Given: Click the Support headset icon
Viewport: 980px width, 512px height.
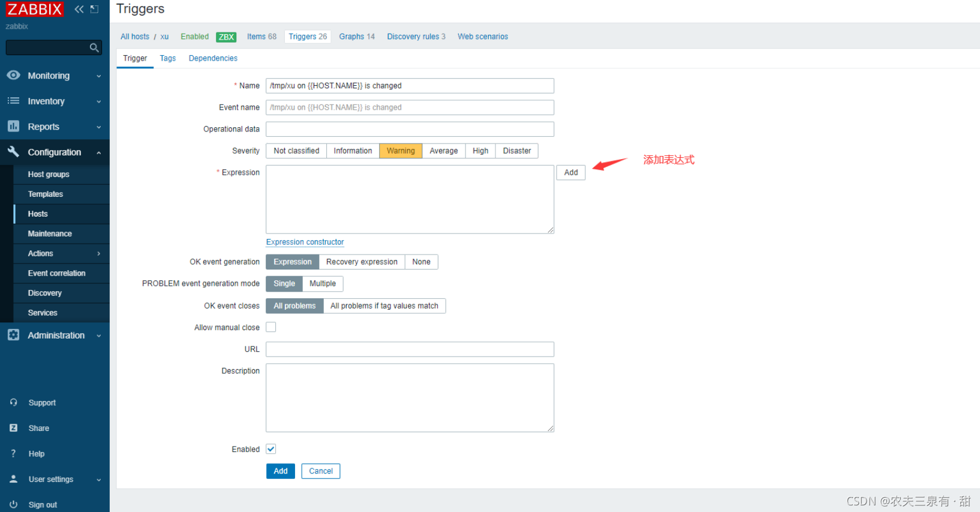Looking at the screenshot, I should tap(13, 402).
